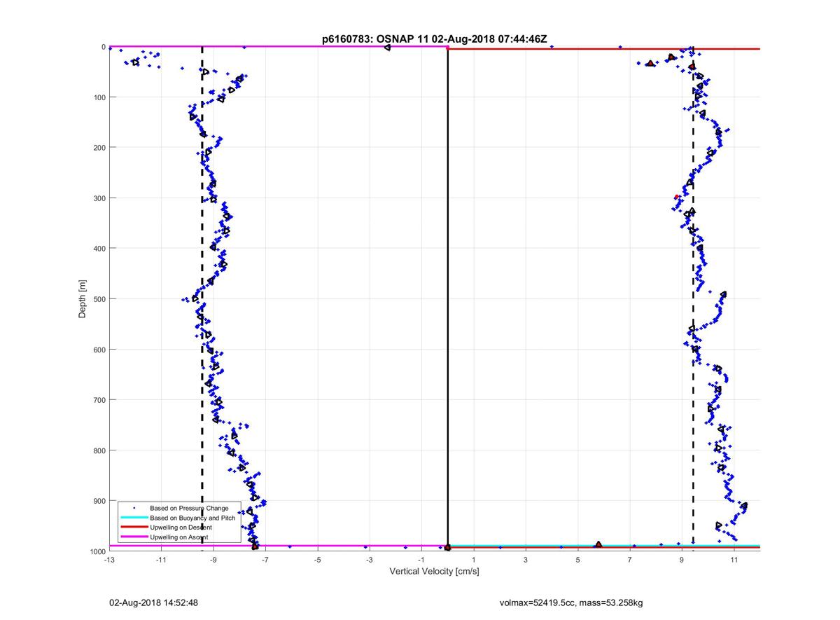Click x-axis tick label -3
Viewport: 840px width, 620px height.
370,560
